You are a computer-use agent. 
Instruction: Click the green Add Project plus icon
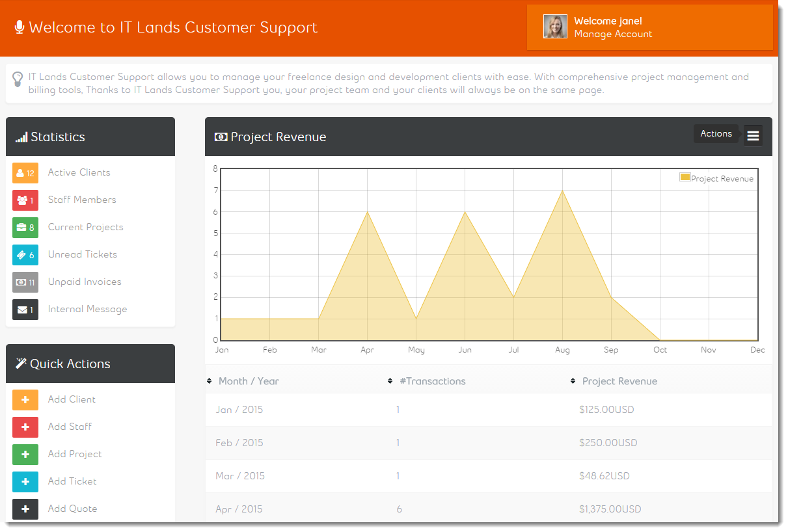[25, 455]
